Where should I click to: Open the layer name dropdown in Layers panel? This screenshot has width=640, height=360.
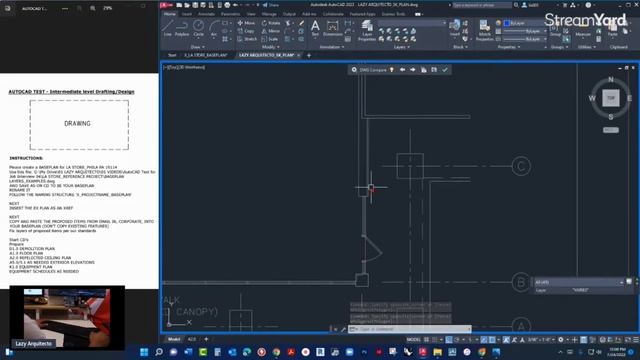click(x=412, y=23)
